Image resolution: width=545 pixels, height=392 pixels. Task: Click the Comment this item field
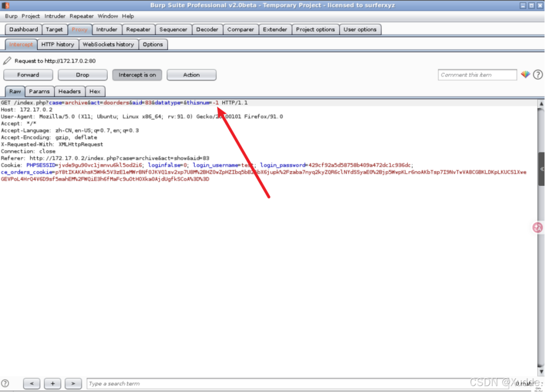point(477,75)
